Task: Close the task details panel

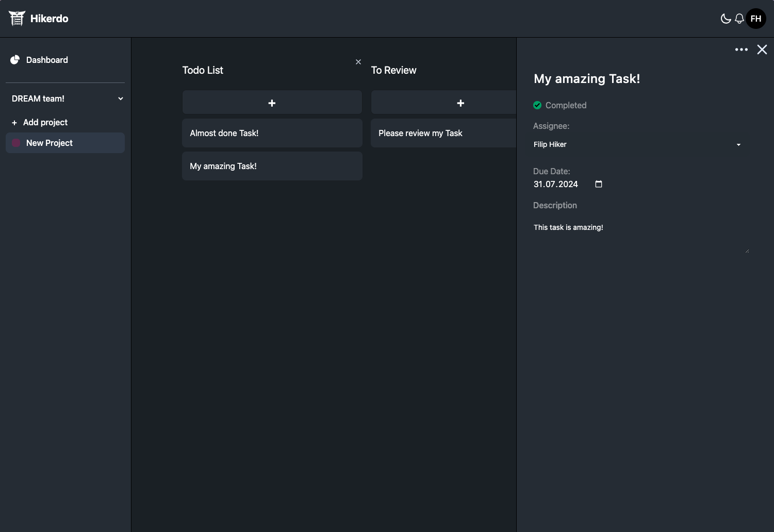Action: [762, 49]
